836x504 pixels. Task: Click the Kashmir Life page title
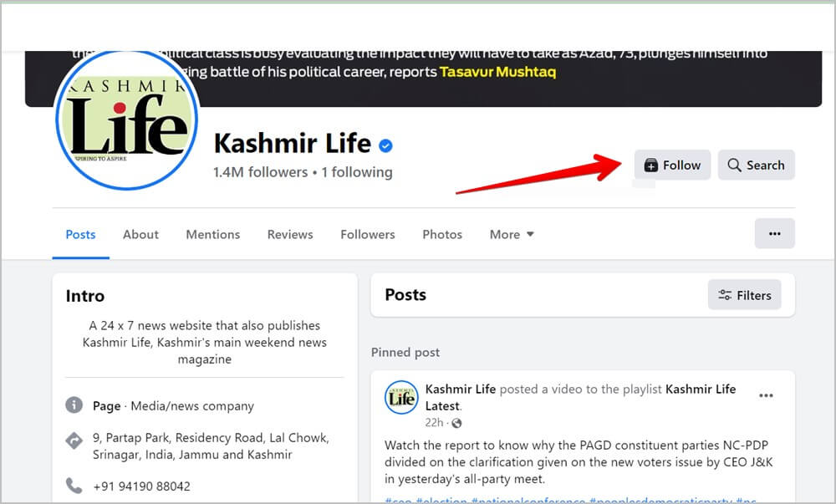tap(292, 143)
